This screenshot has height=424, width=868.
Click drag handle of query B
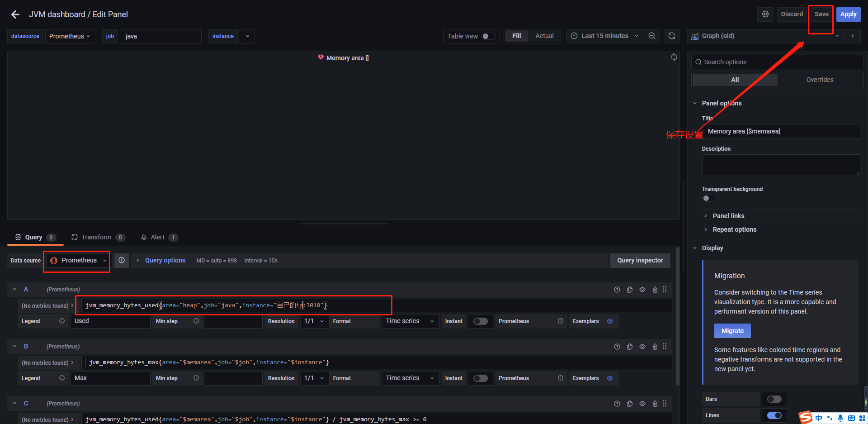(665, 347)
